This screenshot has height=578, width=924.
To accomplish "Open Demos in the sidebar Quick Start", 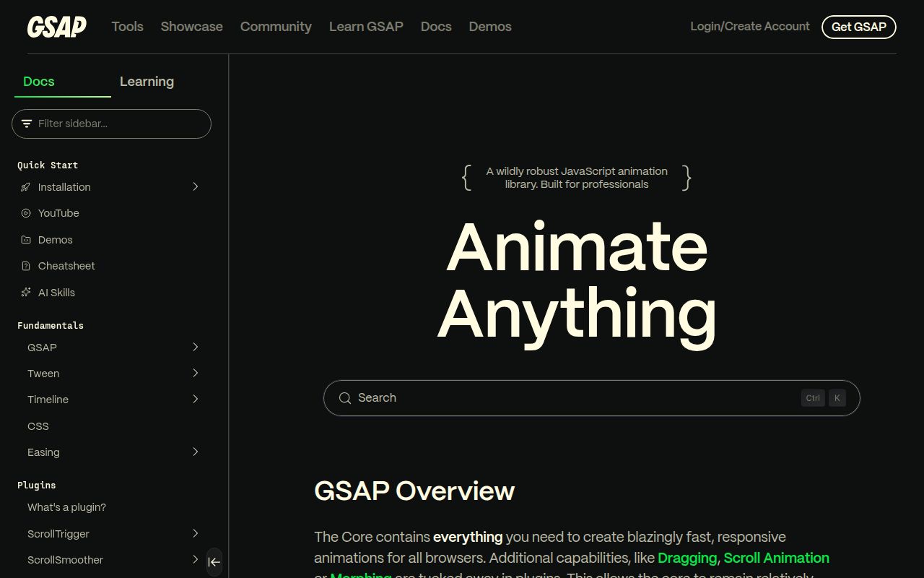I will tap(56, 240).
